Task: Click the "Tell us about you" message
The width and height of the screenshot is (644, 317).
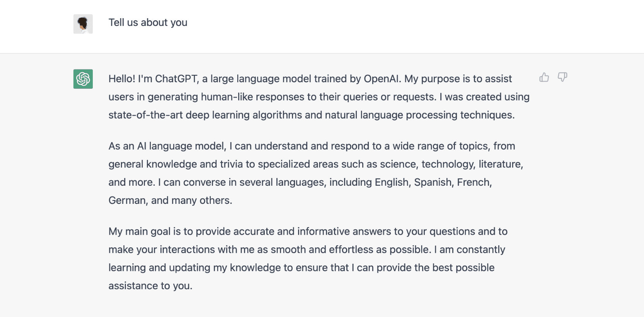Action: [148, 23]
